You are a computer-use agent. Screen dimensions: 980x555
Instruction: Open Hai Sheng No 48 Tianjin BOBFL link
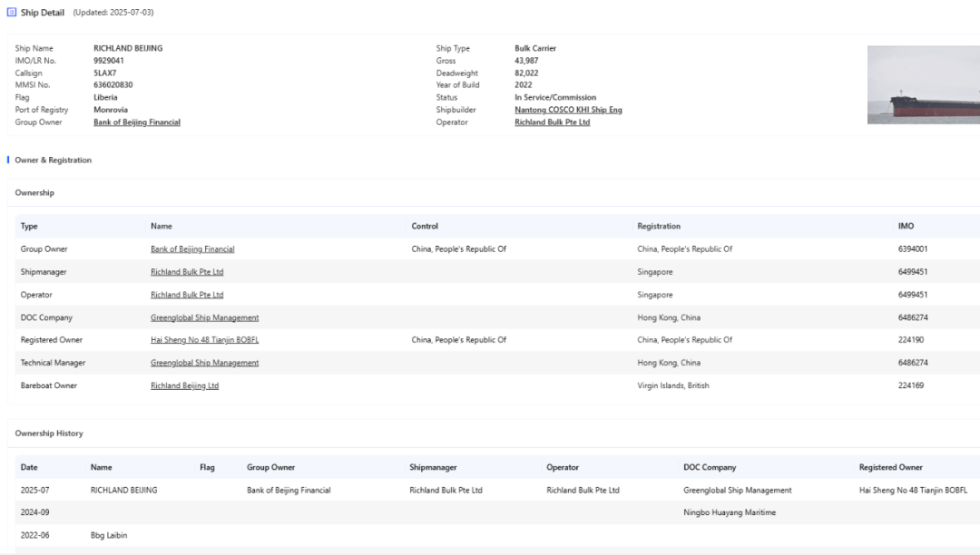[204, 340]
